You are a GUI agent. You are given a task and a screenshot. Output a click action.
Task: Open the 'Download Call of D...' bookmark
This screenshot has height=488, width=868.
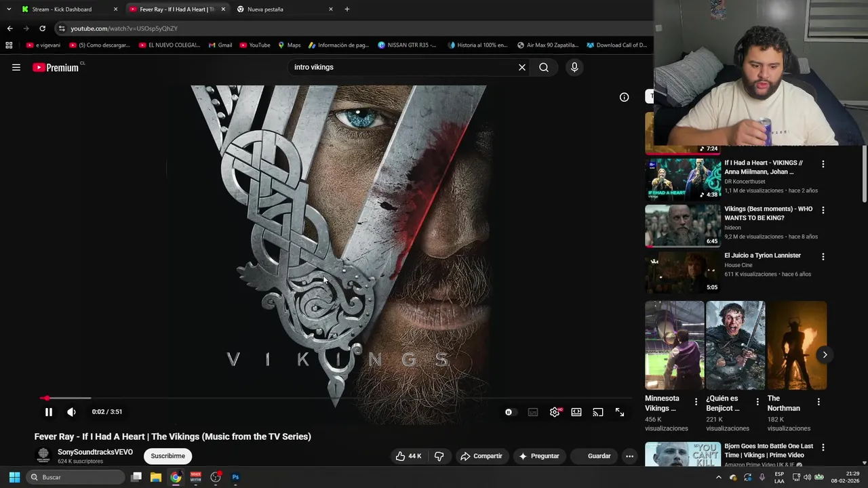point(617,45)
